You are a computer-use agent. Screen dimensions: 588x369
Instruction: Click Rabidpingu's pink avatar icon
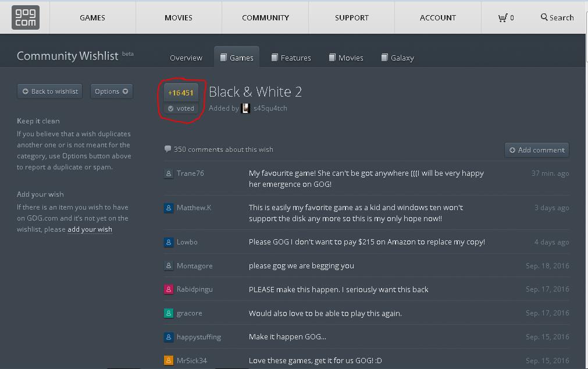coord(169,289)
